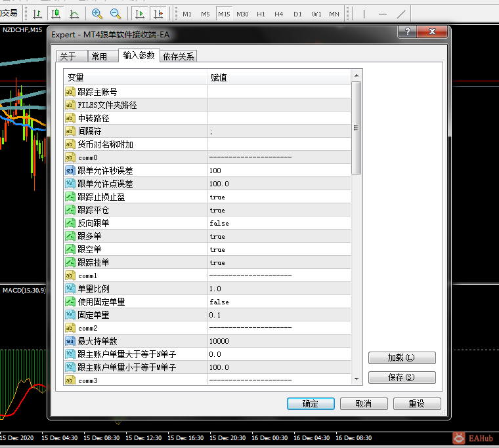This screenshot has width=499, height=448.
Task: Select the comm0 variable row
Action: click(207, 157)
